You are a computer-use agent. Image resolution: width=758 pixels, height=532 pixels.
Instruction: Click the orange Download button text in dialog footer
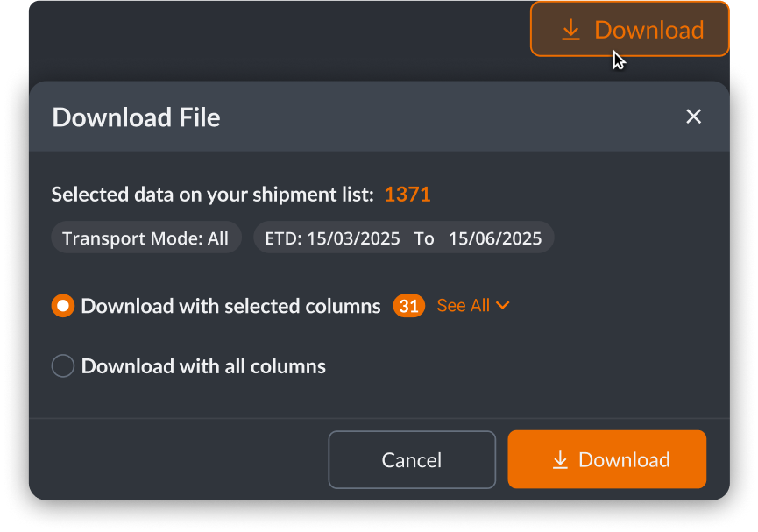coord(624,460)
